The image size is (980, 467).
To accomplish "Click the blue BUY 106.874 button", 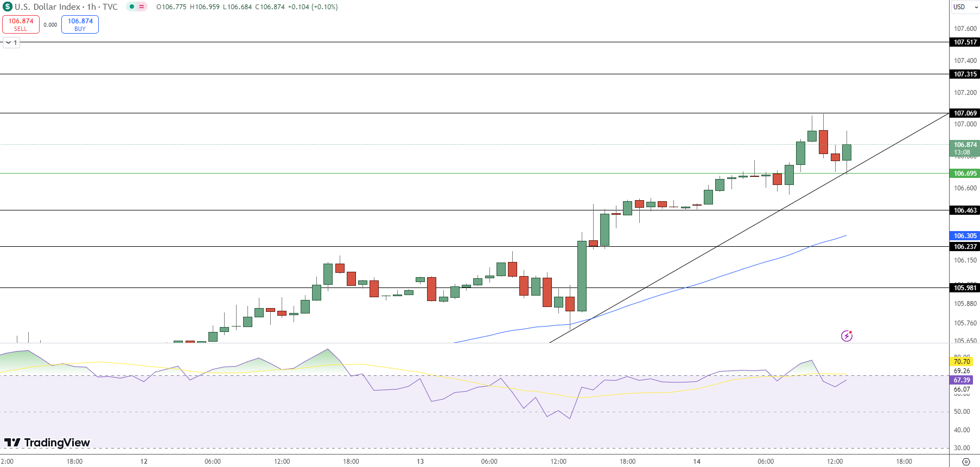I will tap(80, 24).
